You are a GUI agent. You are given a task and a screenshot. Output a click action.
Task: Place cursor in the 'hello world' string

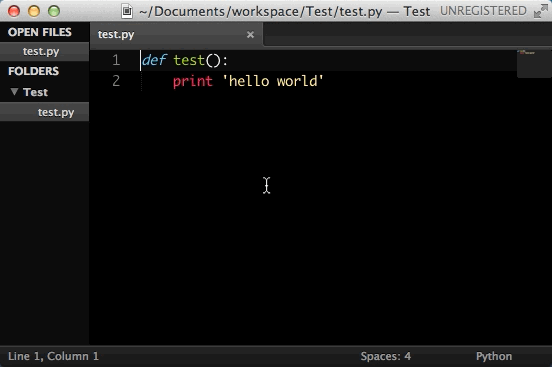[x=273, y=81]
